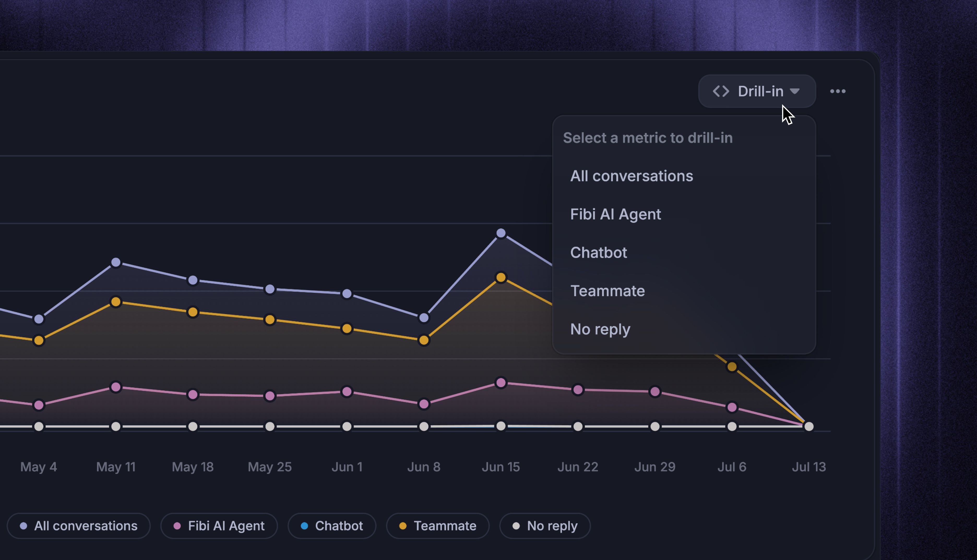The image size is (977, 560).
Task: Click the blue Chatbot legend dot
Action: (x=304, y=526)
